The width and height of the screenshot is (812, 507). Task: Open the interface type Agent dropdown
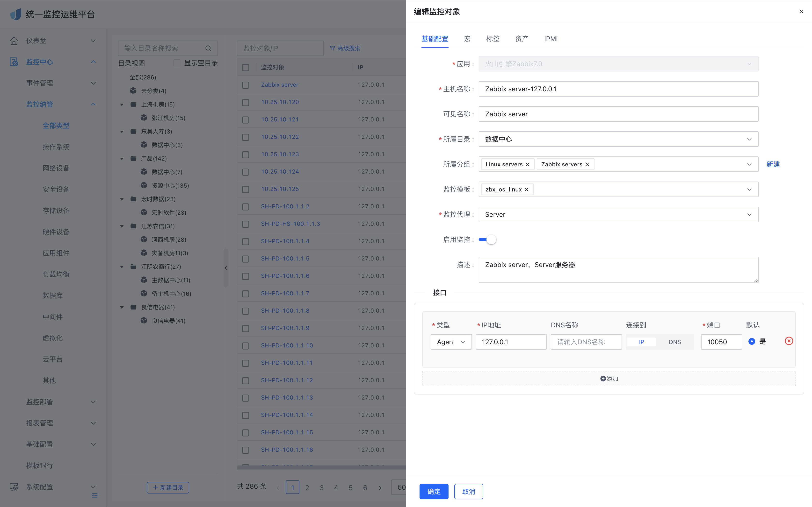coord(451,342)
